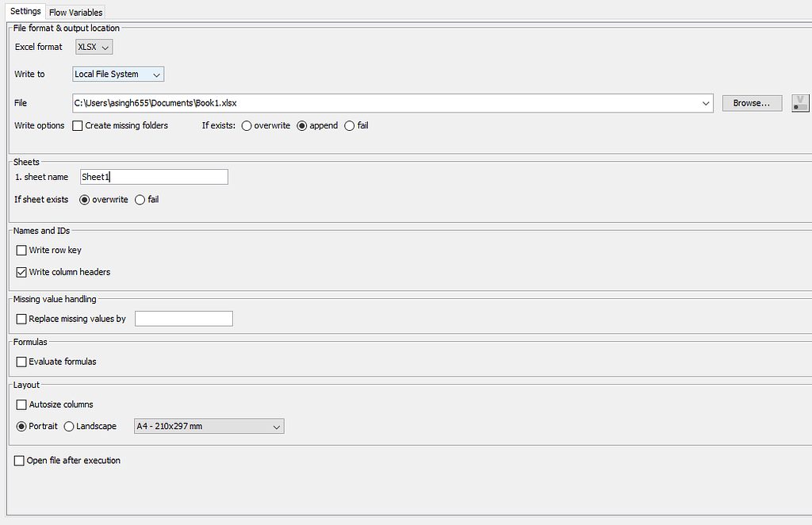Choose the append radio button
The width and height of the screenshot is (812, 525).
[x=301, y=126]
